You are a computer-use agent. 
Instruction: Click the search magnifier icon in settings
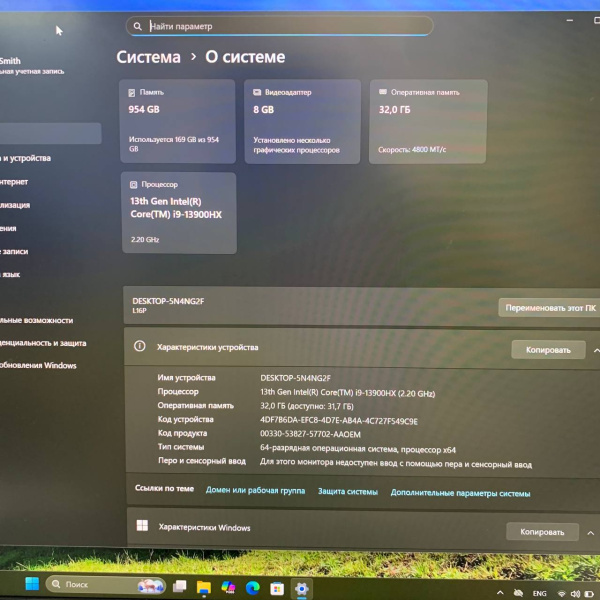point(137,26)
